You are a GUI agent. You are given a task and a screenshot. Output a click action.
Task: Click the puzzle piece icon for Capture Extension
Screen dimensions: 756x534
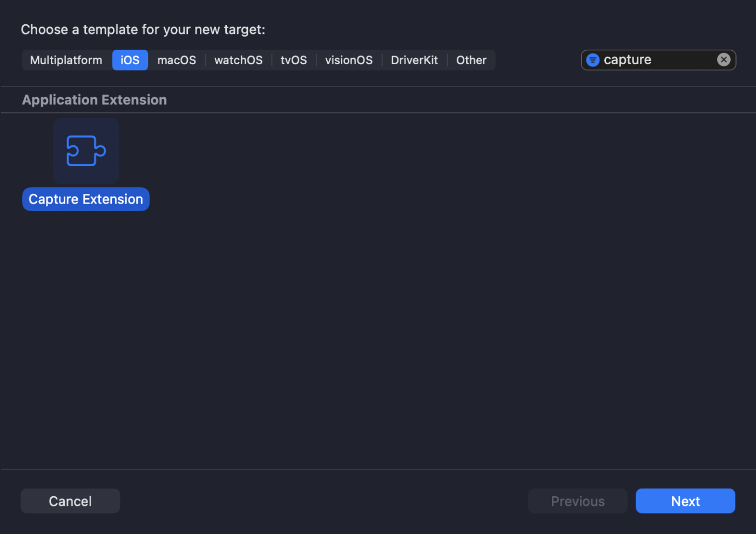(x=85, y=151)
